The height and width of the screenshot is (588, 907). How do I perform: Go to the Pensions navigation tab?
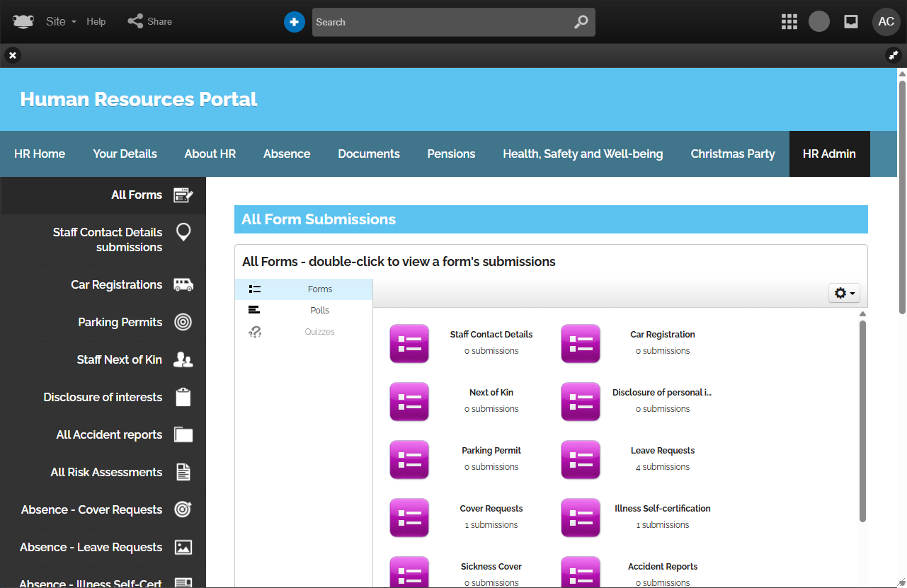point(451,154)
